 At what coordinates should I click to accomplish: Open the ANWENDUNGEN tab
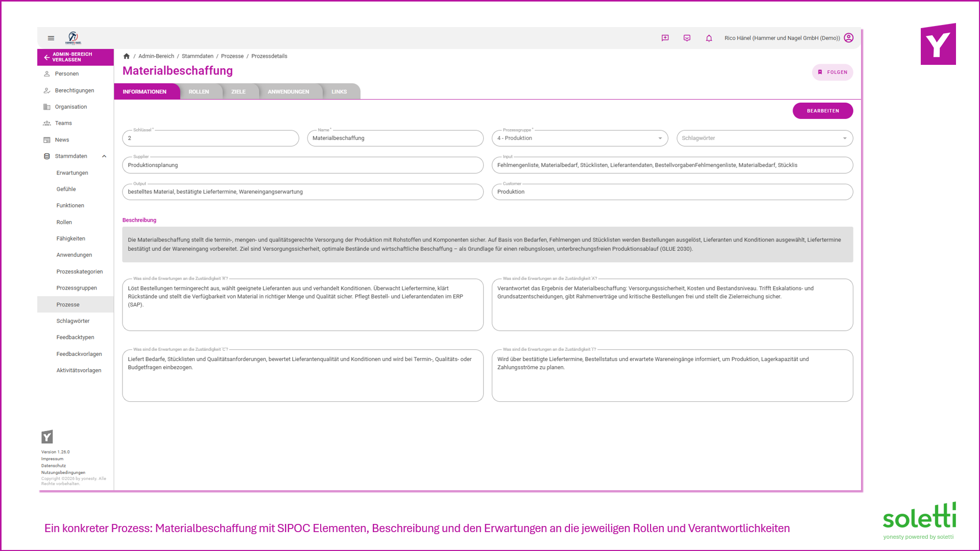[x=289, y=92]
